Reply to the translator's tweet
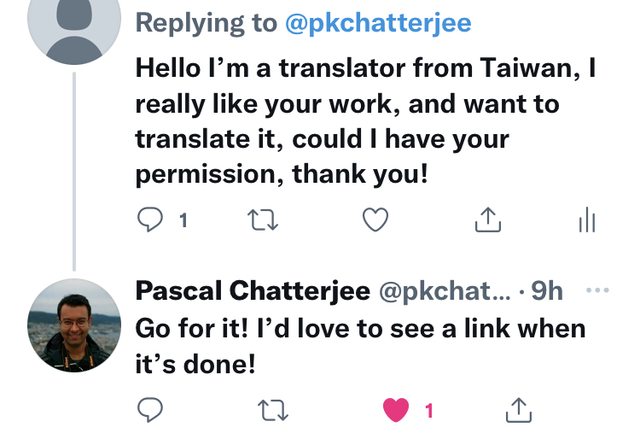The width and height of the screenshot is (640, 445). [x=149, y=220]
